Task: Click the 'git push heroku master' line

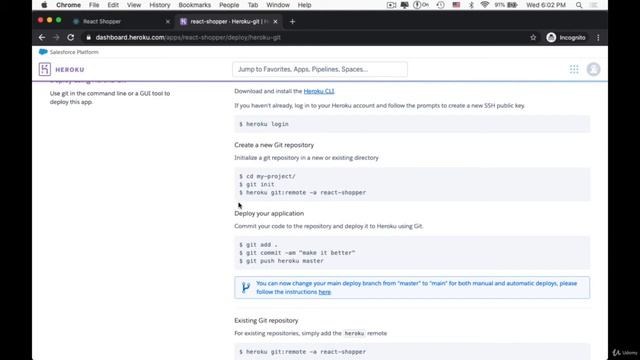Action: (x=282, y=261)
